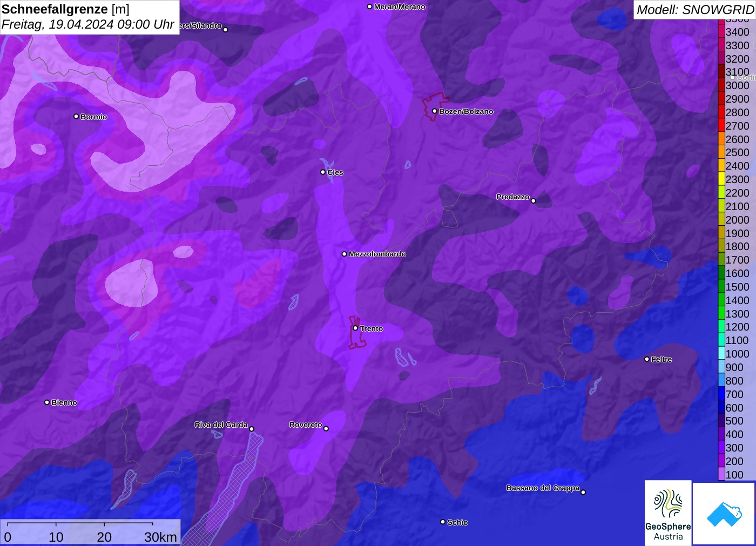Pick the 2300 m legend color swatch
Viewport: 756px width, 546px height.
pos(721,179)
